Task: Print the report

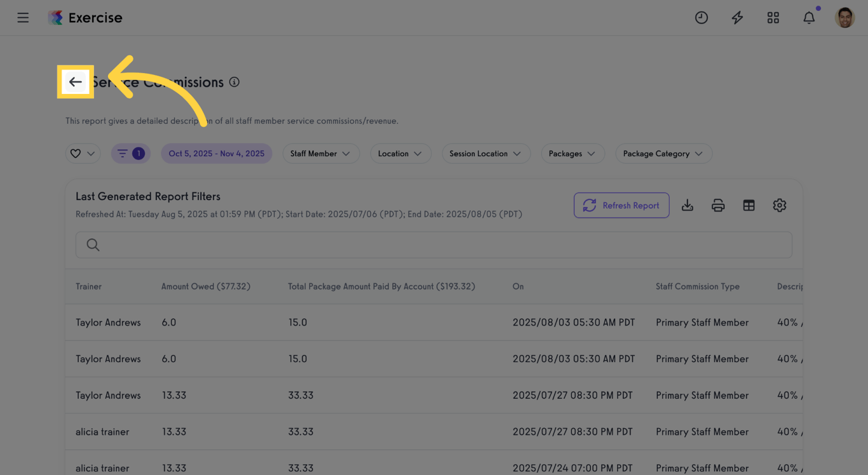Action: tap(717, 205)
